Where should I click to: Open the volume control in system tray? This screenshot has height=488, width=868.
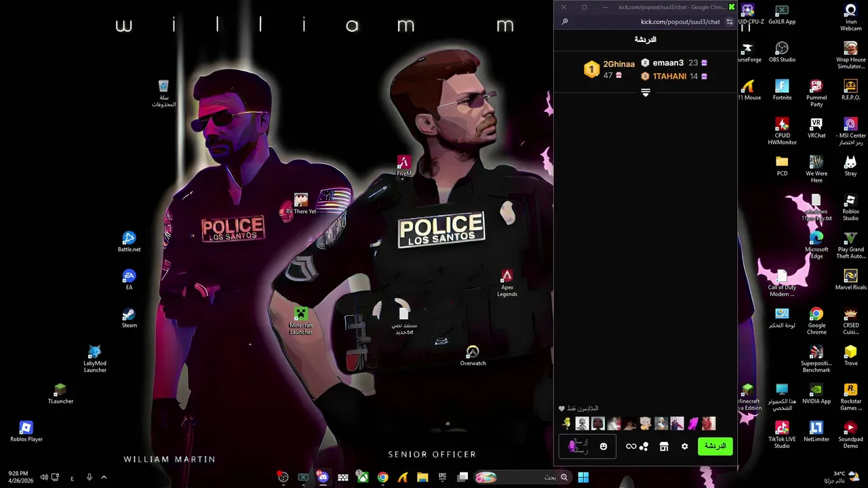[44, 477]
